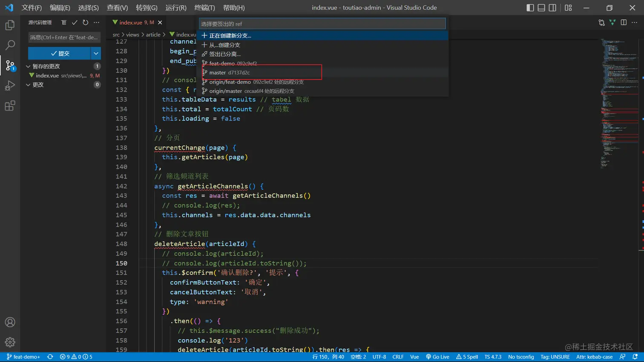The width and height of the screenshot is (644, 362).
Task: Open editor more actions menu
Action: coord(635,23)
